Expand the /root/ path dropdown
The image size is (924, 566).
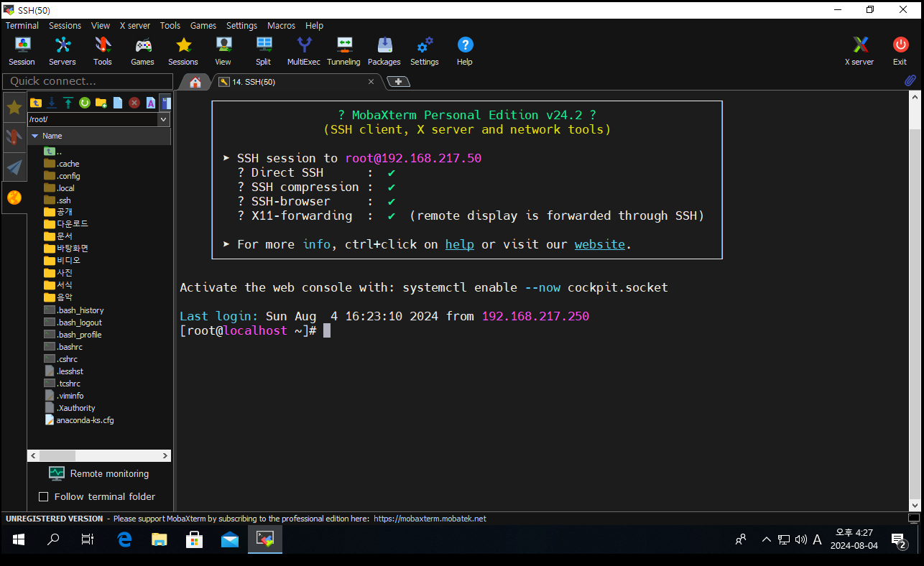(164, 119)
